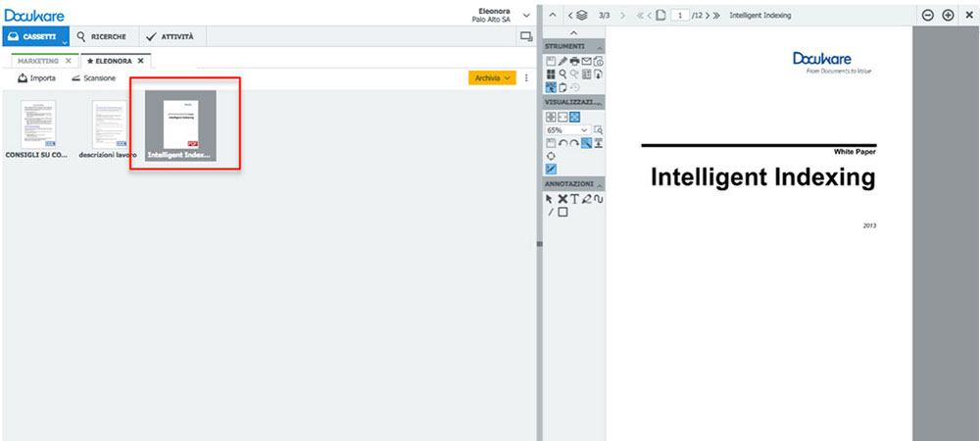
Task: Click the up chevron at viewer top-left
Action: point(553,15)
